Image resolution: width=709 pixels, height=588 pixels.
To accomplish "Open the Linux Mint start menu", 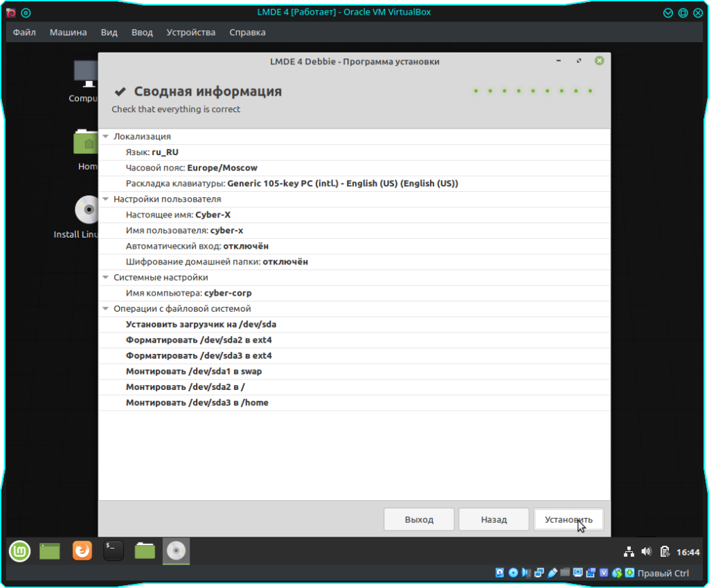I will click(x=19, y=551).
